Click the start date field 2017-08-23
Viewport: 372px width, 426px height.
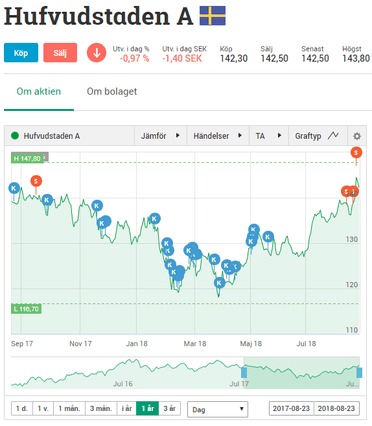[x=291, y=408]
